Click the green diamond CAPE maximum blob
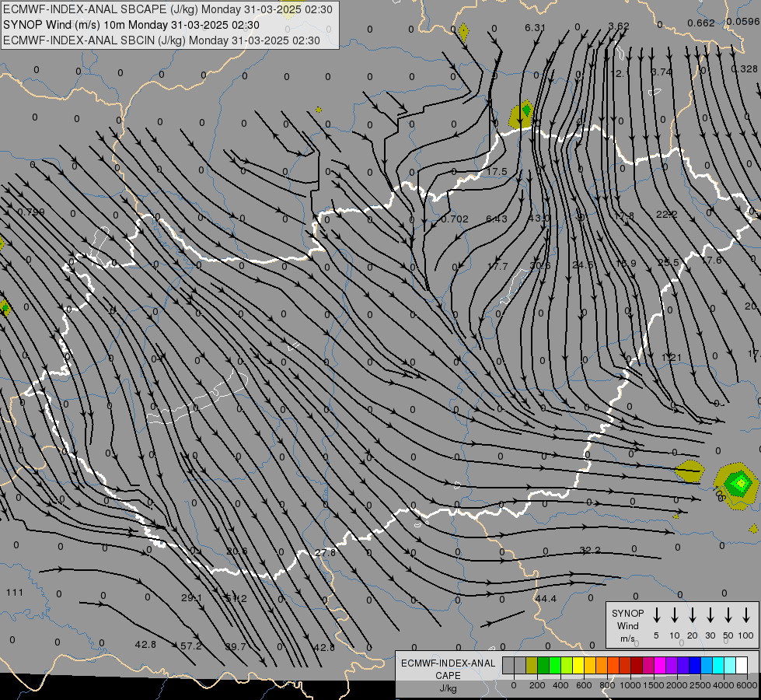The width and height of the screenshot is (761, 700). tap(741, 483)
